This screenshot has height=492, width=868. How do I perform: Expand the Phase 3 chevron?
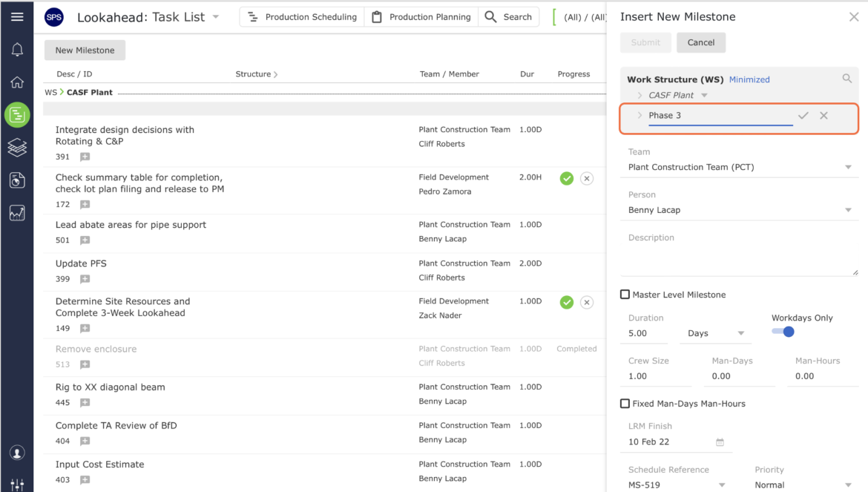click(x=640, y=115)
